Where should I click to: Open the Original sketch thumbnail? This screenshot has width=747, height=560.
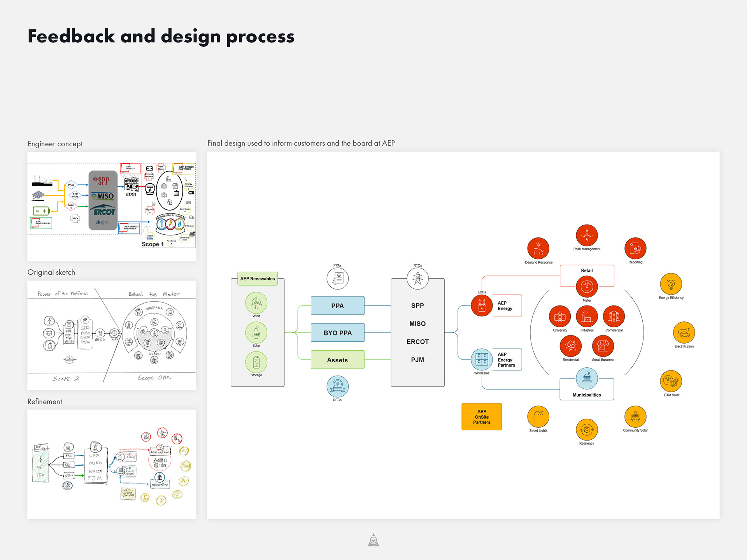click(x=112, y=335)
